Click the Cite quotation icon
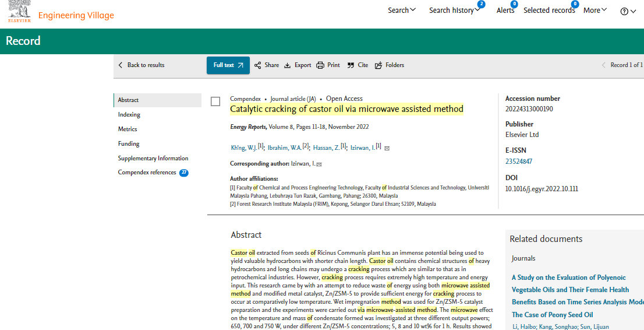The image size is (644, 330). click(351, 65)
